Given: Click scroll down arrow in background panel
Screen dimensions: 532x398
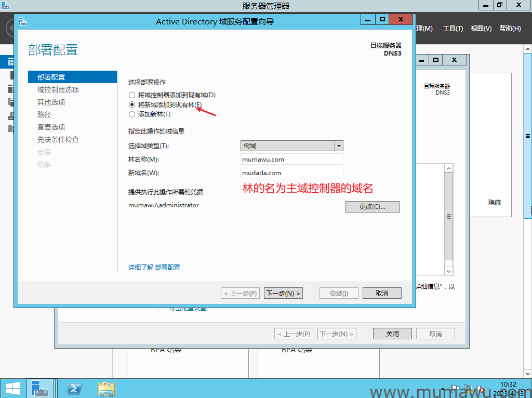Looking at the screenshot, I should (449, 271).
